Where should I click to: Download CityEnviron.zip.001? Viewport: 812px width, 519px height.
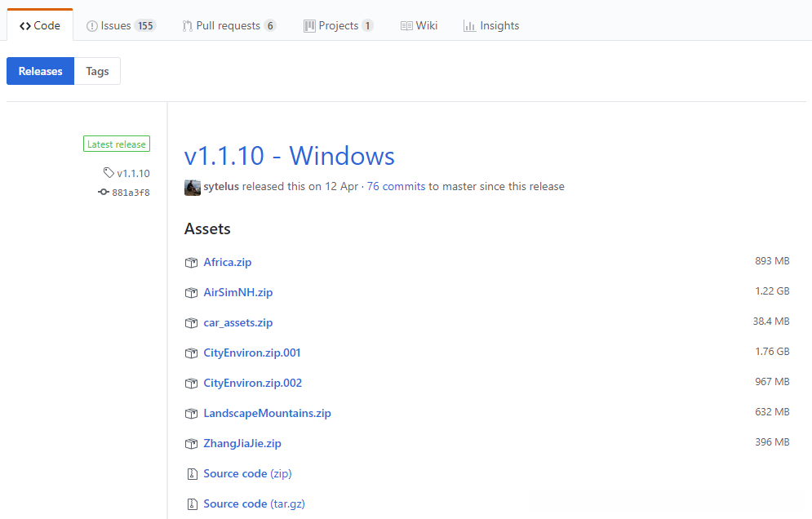pos(252,353)
